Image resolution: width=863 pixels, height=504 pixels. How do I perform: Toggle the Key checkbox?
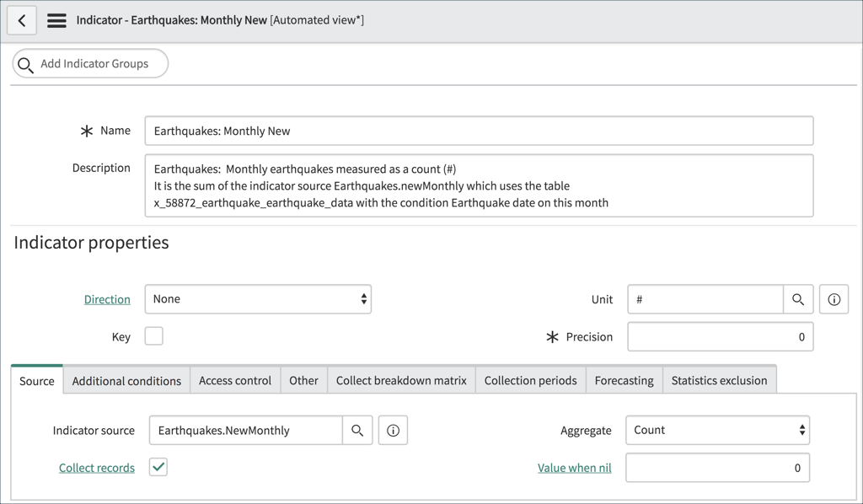pos(153,336)
